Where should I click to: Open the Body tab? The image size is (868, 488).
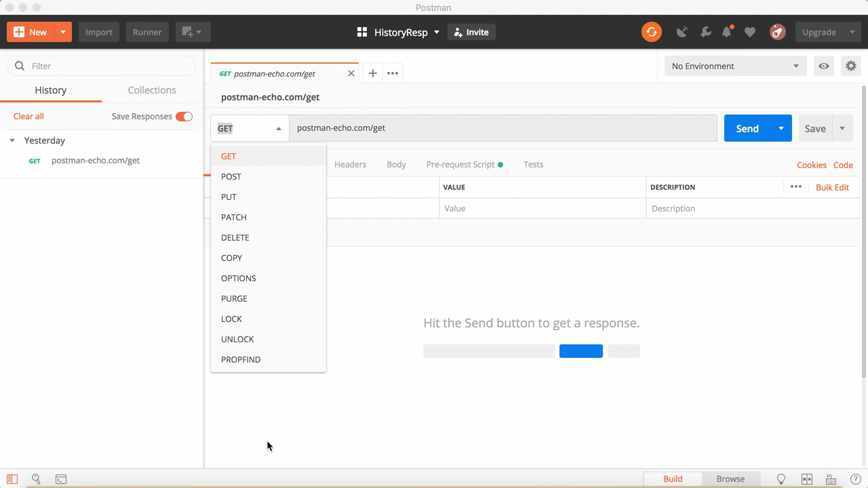click(396, 164)
